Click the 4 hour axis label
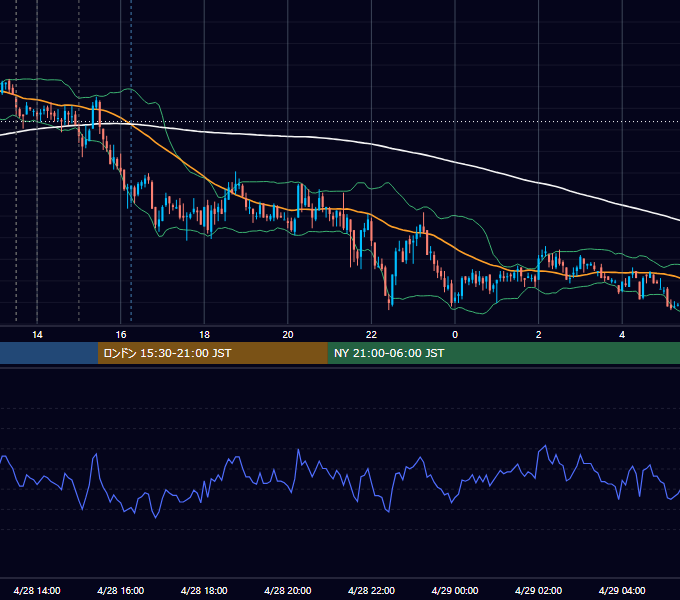This screenshot has height=600, width=680. coord(622,335)
